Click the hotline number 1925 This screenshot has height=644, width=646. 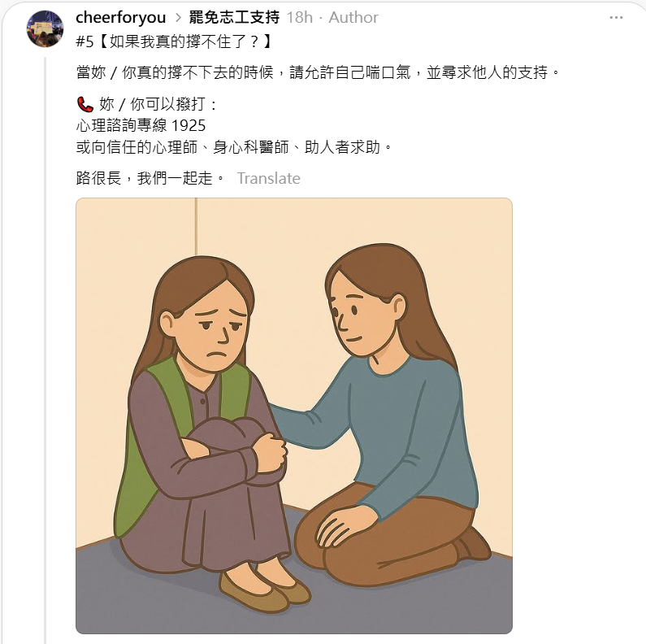[189, 126]
